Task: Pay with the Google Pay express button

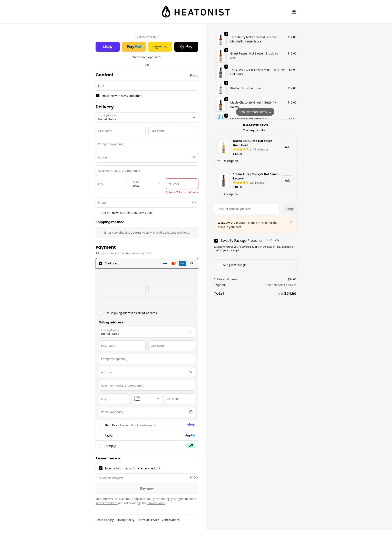Action: coord(186,47)
